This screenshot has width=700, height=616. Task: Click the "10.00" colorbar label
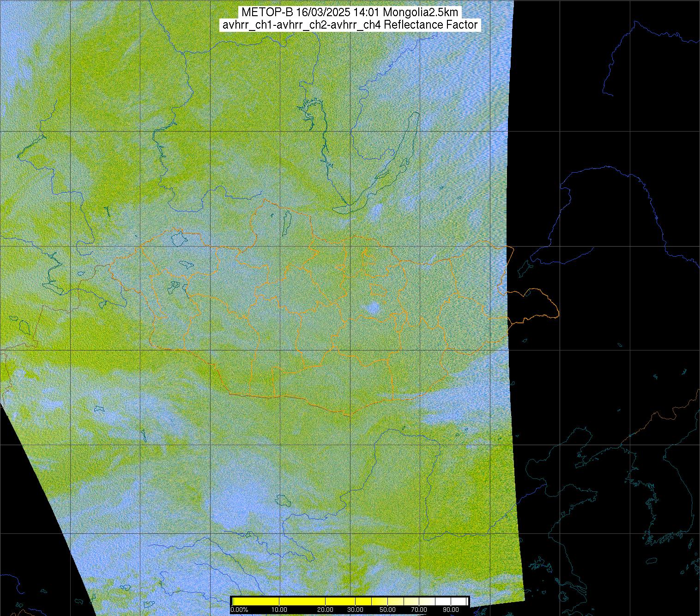pyautogui.click(x=279, y=610)
